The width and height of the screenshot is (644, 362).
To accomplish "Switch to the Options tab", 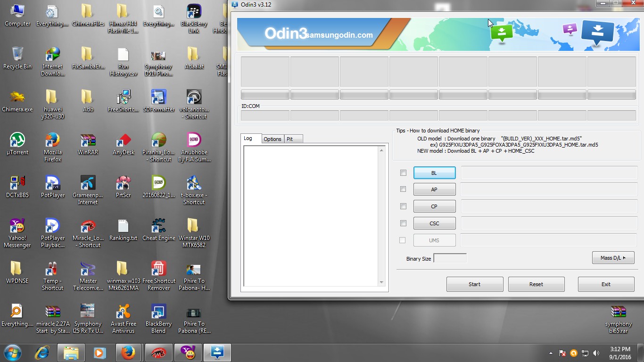I will coord(272,139).
